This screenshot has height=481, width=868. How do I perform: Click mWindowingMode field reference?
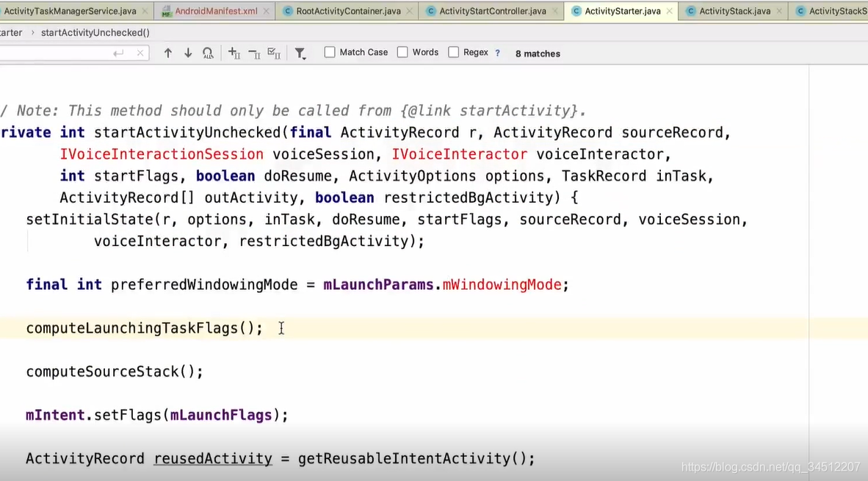click(502, 285)
